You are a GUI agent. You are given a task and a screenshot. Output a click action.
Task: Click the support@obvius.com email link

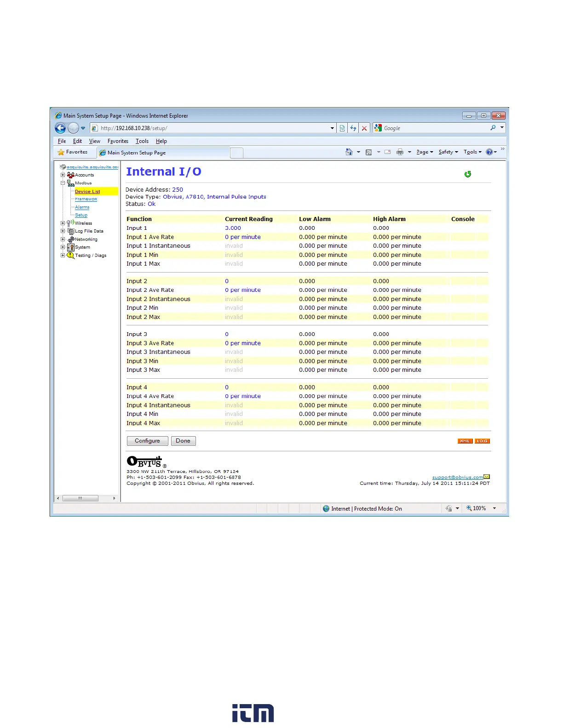(457, 477)
